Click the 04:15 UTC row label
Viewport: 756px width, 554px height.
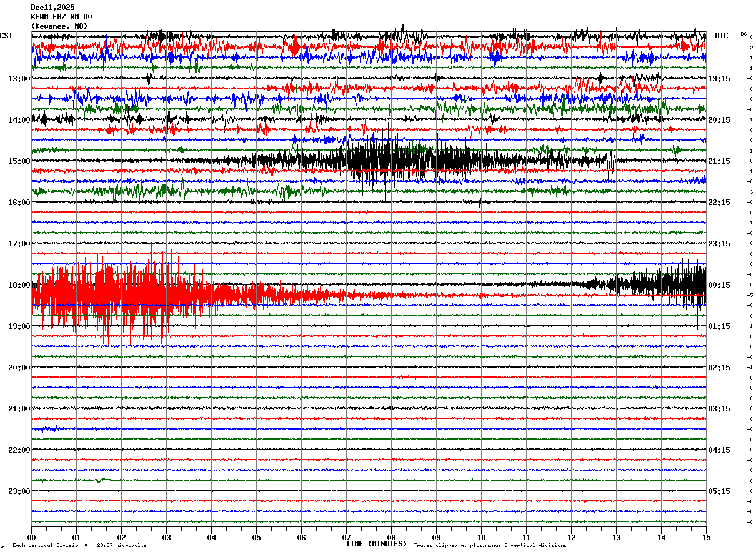(719, 450)
